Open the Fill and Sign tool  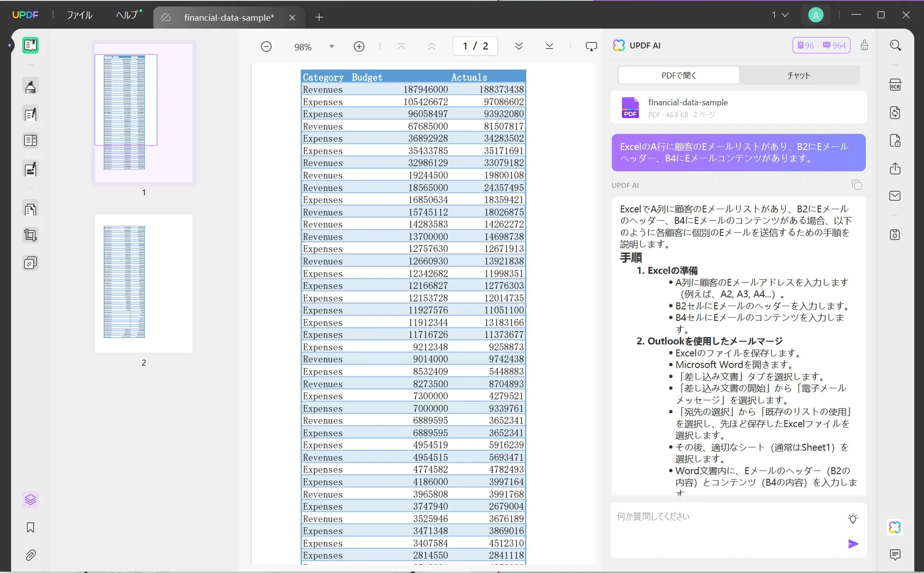30,169
